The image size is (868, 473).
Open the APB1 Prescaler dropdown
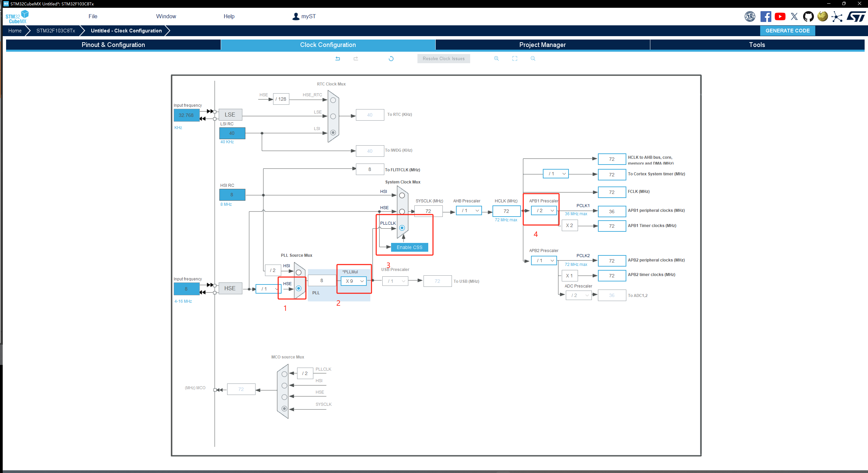(544, 210)
